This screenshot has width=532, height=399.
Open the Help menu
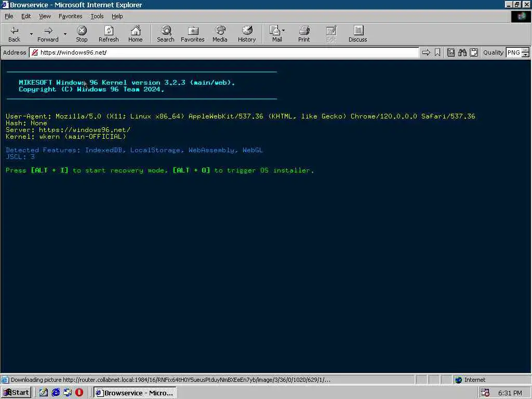(117, 16)
